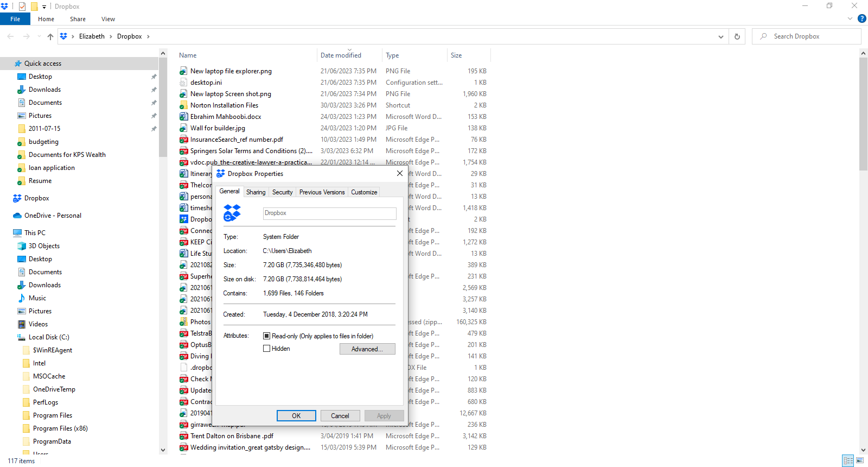
Task: Open the address bar history dropdown
Action: click(721, 36)
